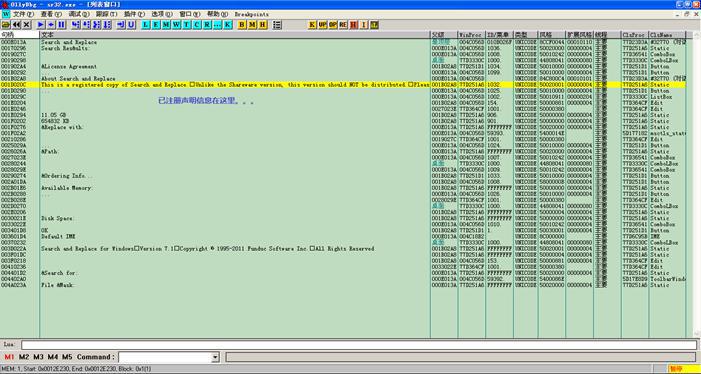Click the Breakpoints menu bar entry
The image size is (701, 374).
[x=251, y=14]
